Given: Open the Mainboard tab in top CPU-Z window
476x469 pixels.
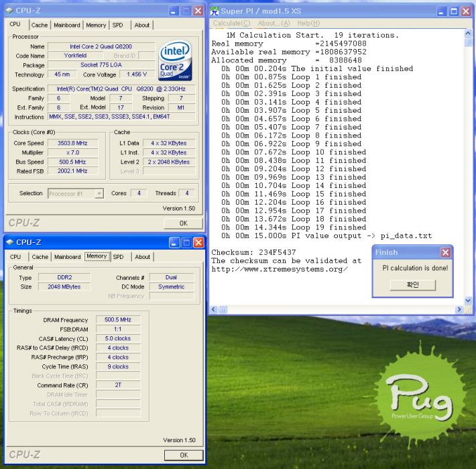Looking at the screenshot, I should coord(67,25).
